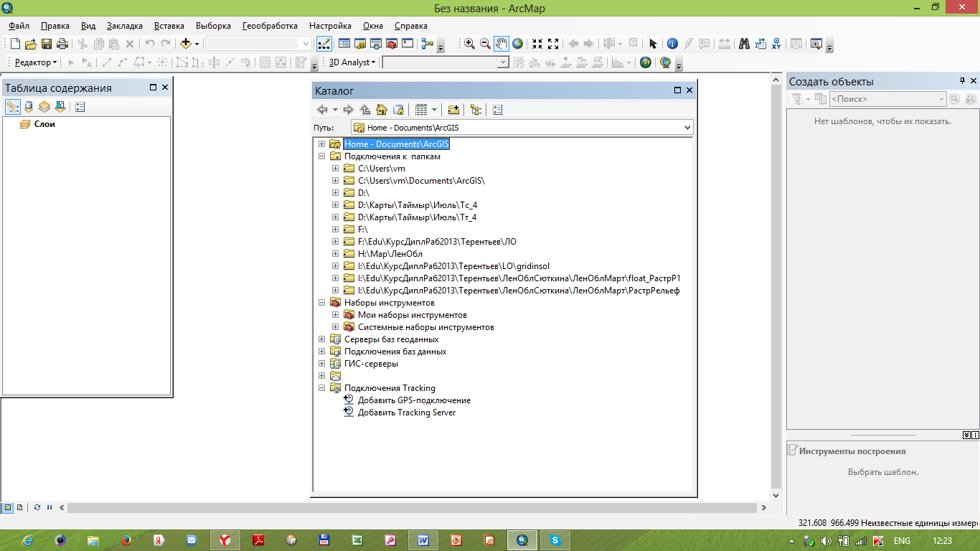Open the Table of Contents window
980x551 pixels.
344,44
